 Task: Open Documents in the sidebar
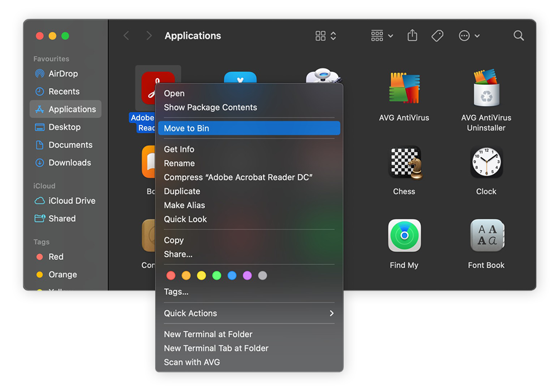click(x=65, y=145)
